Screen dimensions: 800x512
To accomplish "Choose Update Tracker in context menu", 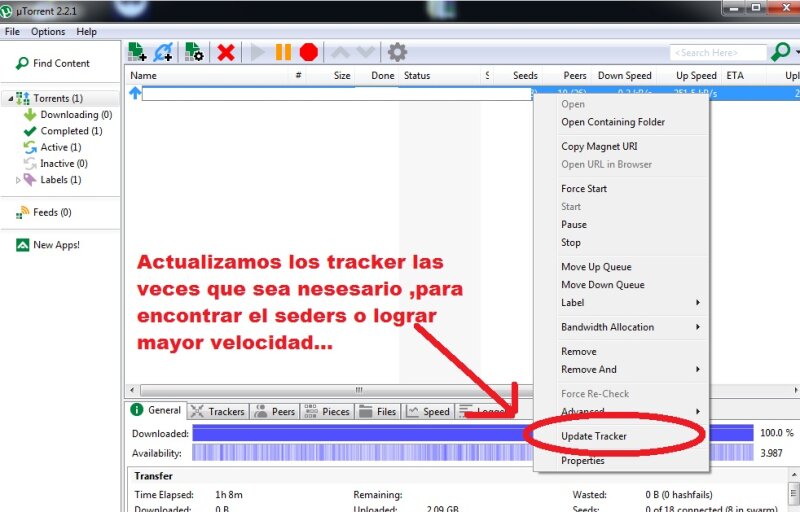I will coord(593,436).
